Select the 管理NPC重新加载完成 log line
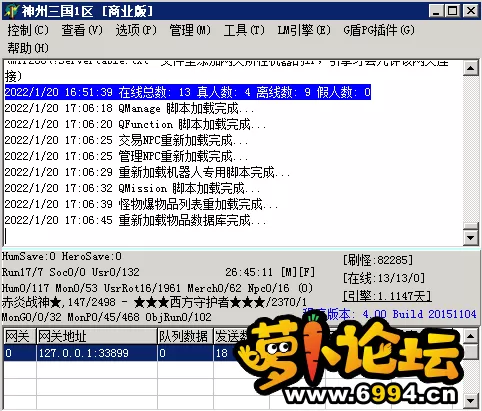The width and height of the screenshot is (482, 411). 126,156
